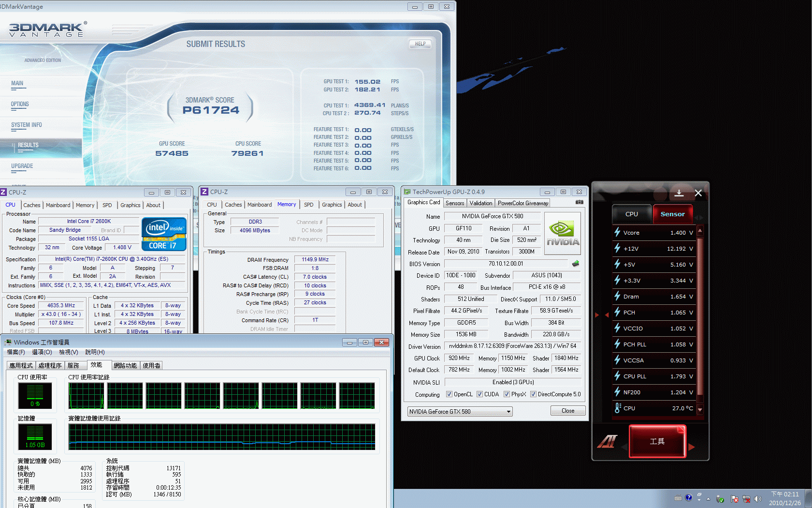Open the 檔案(F) menu in Task Manager
This screenshot has height=508, width=812.
pos(16,352)
